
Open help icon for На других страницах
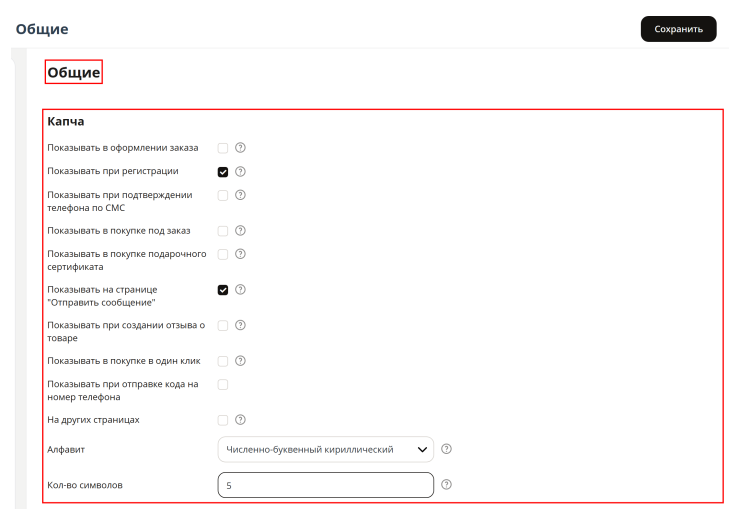(x=240, y=419)
